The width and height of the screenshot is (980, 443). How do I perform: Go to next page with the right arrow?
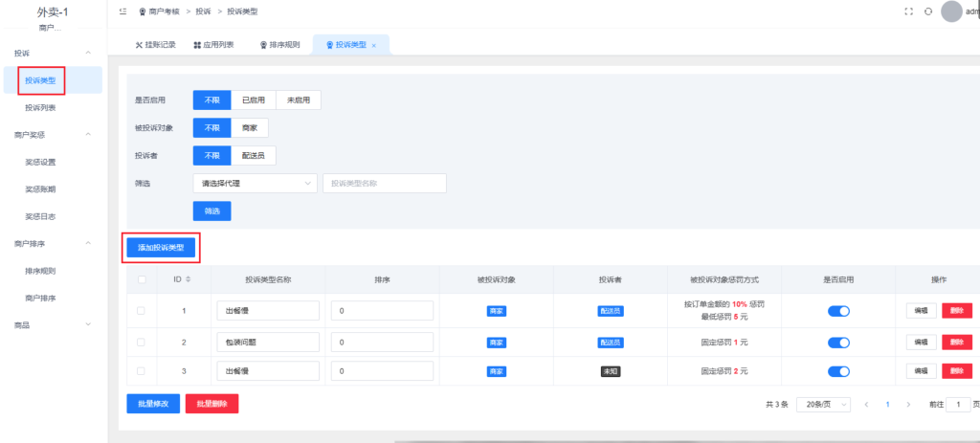tap(908, 405)
